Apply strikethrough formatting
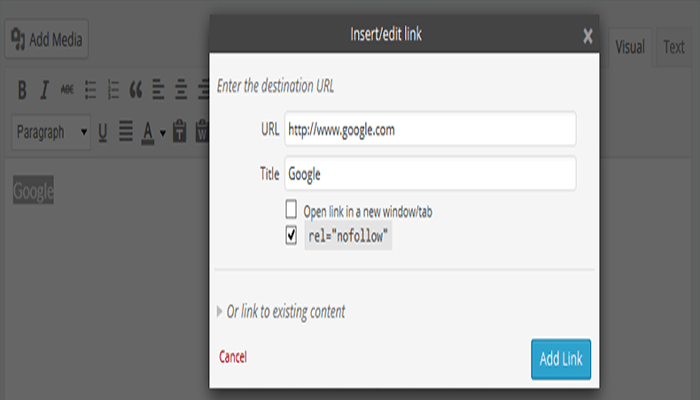 click(67, 90)
